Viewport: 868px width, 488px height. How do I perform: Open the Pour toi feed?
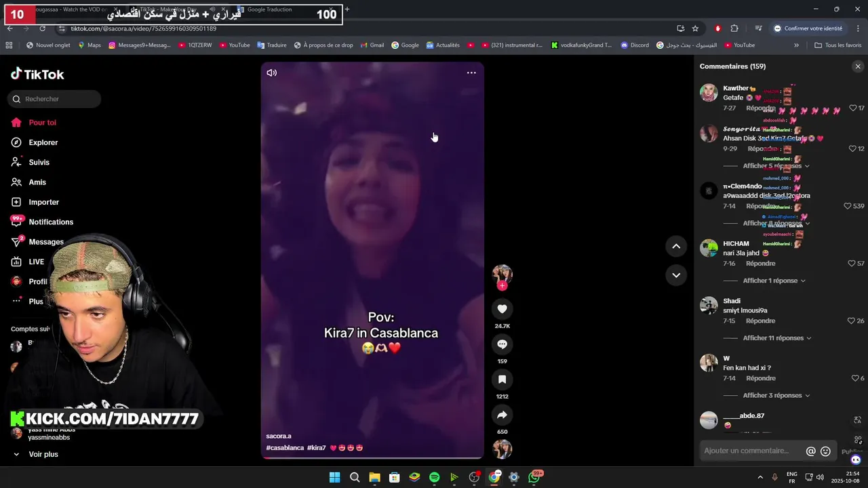click(x=42, y=123)
